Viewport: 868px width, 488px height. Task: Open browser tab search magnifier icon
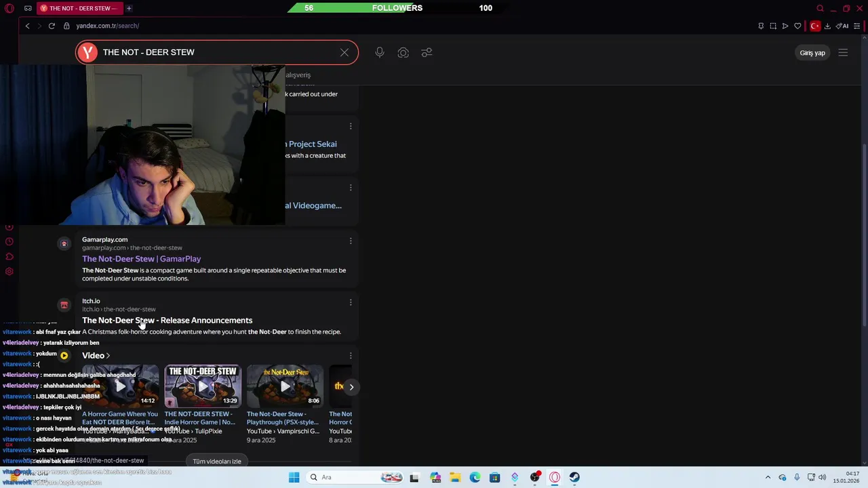coord(820,8)
